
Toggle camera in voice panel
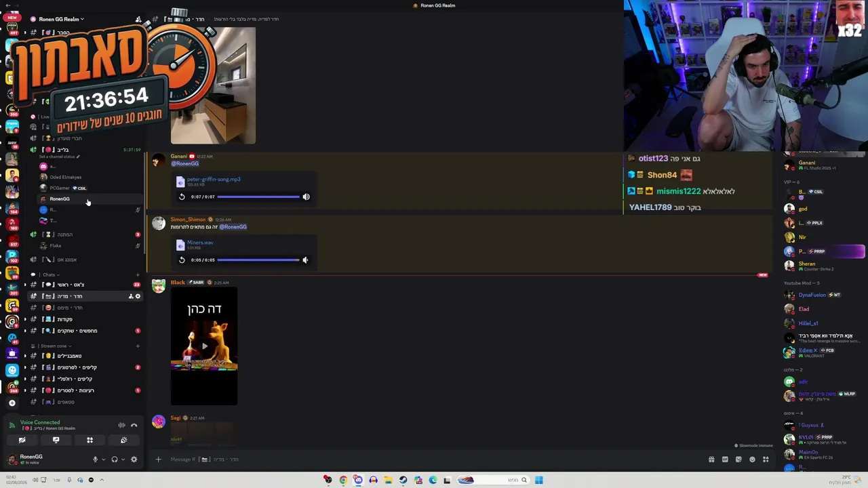[22, 440]
